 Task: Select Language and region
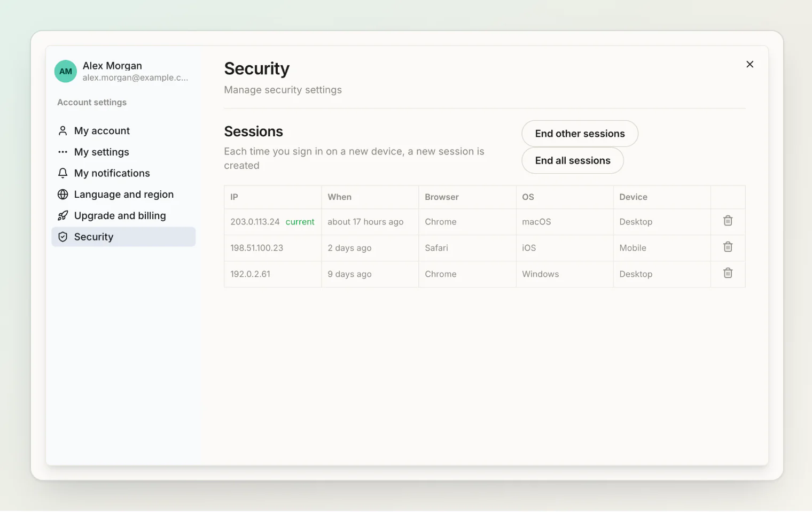(123, 195)
